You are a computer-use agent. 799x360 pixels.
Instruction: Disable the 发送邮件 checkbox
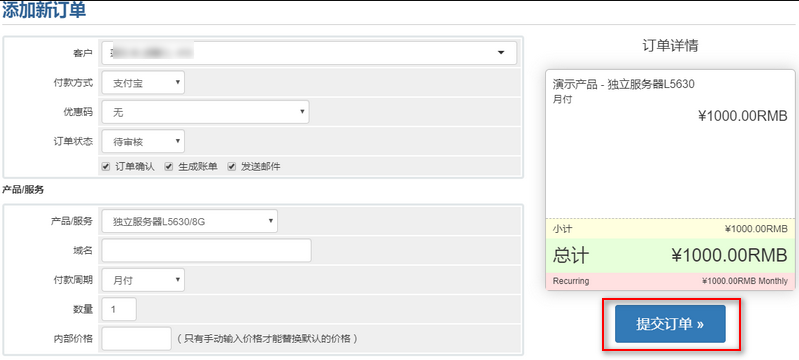[231, 167]
